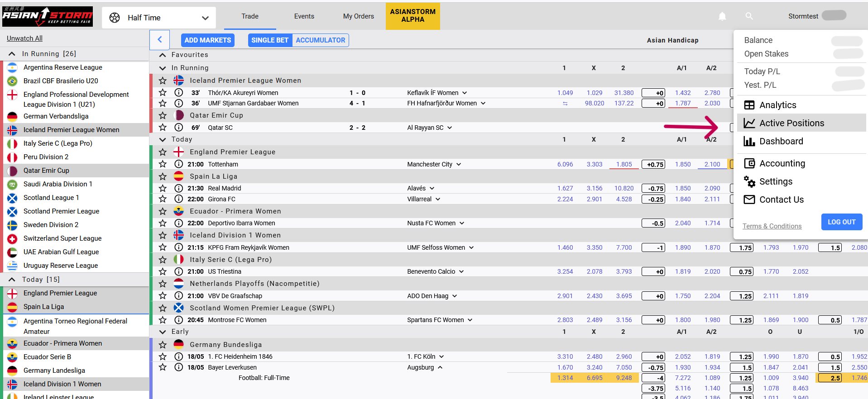Open info icon for US Triestina match
The image size is (868, 399).
[x=179, y=271]
